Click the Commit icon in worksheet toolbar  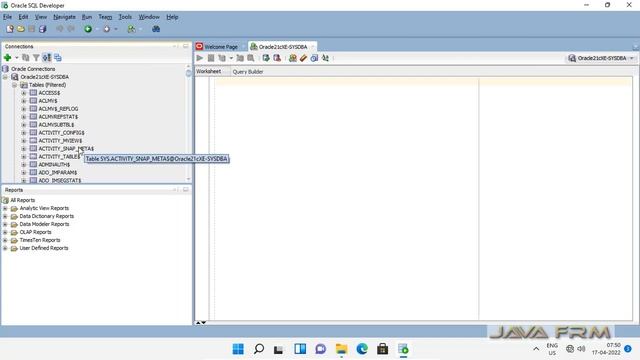pos(266,58)
